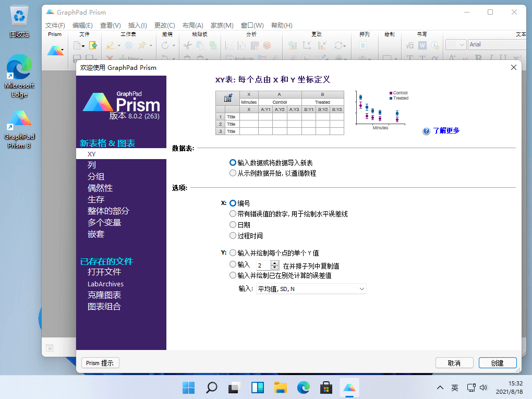Screen dimensions: 532x399
Task: Click the info note plus icon
Action: [435, 45]
